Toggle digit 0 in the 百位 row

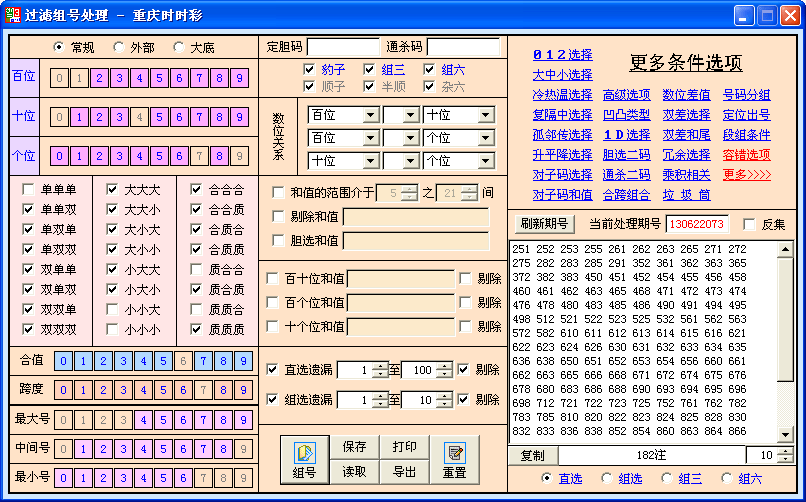pos(60,78)
